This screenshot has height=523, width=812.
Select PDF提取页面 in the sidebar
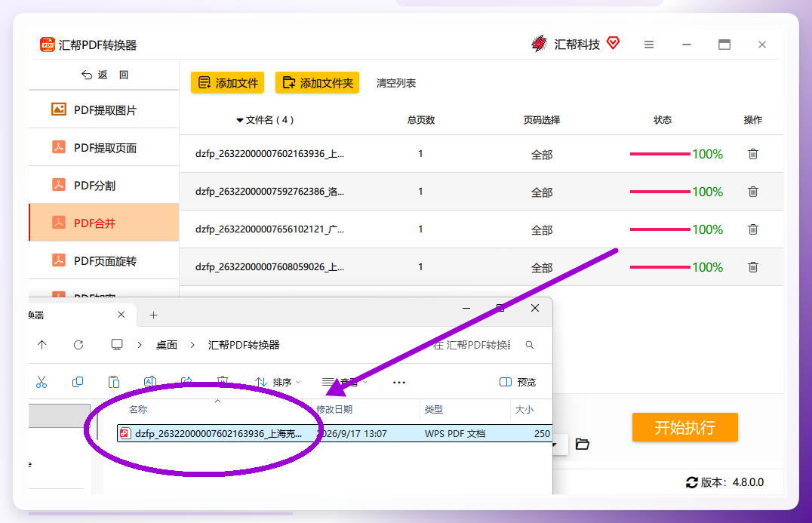pos(104,148)
